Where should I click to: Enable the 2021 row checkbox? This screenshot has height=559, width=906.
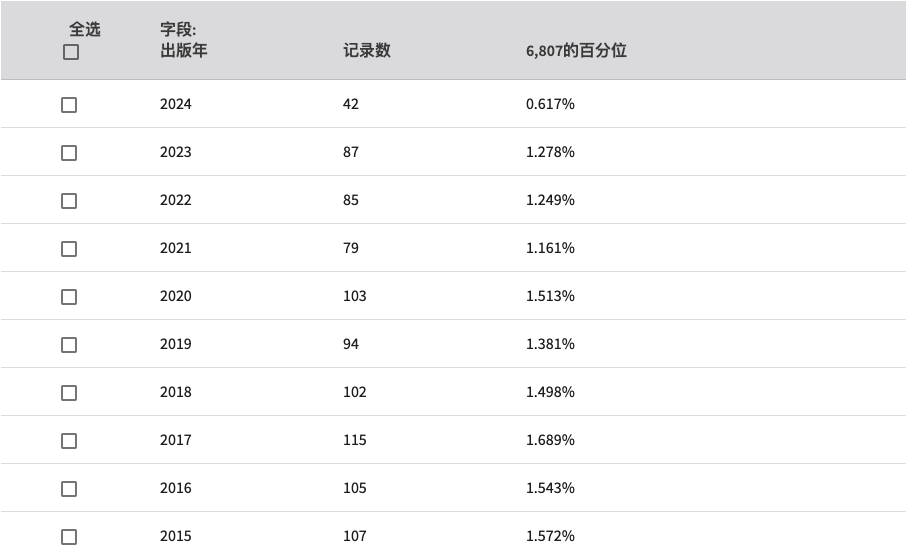click(x=69, y=249)
